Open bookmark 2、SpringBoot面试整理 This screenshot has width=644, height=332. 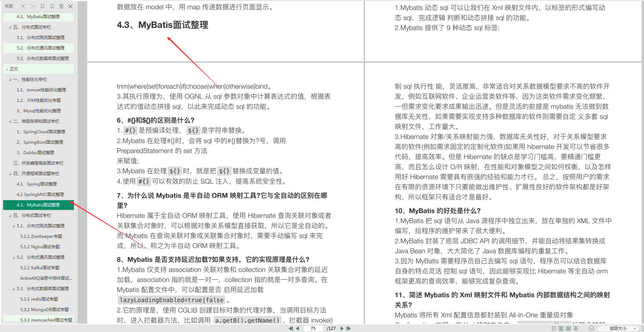[x=40, y=142]
